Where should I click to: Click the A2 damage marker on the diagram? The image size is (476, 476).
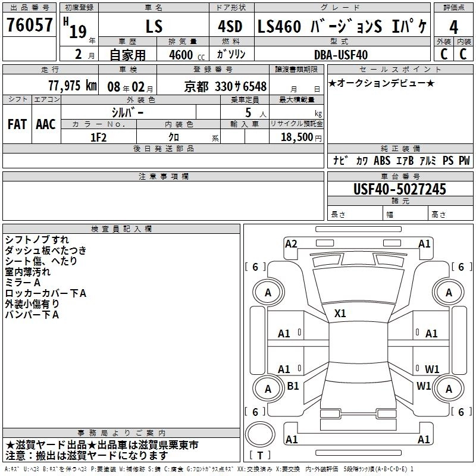pyautogui.click(x=291, y=243)
